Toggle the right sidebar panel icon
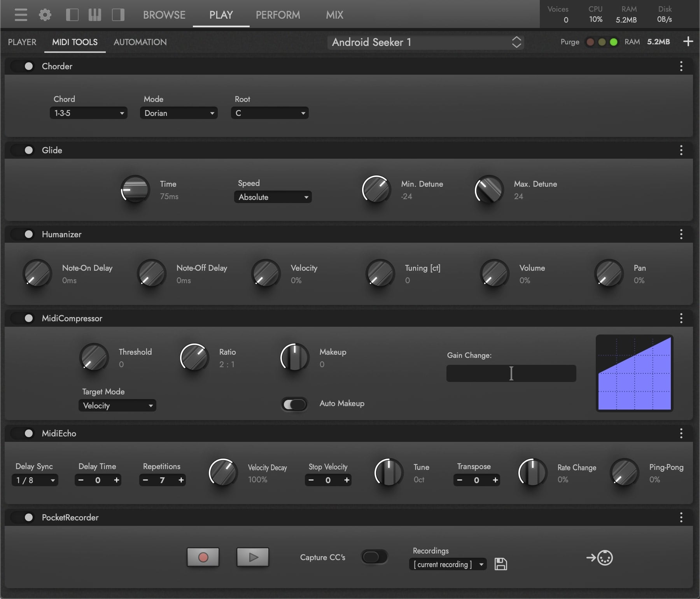The image size is (700, 599). 118,15
